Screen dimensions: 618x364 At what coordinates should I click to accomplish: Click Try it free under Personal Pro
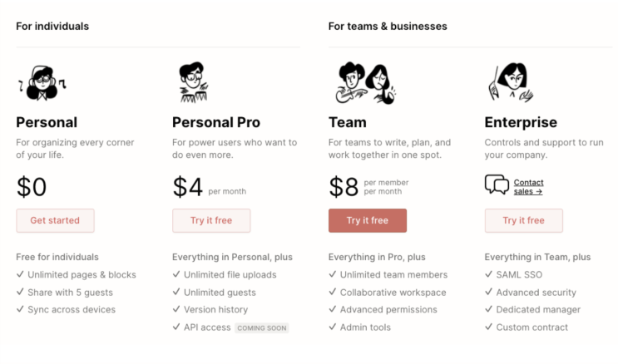coord(211,220)
